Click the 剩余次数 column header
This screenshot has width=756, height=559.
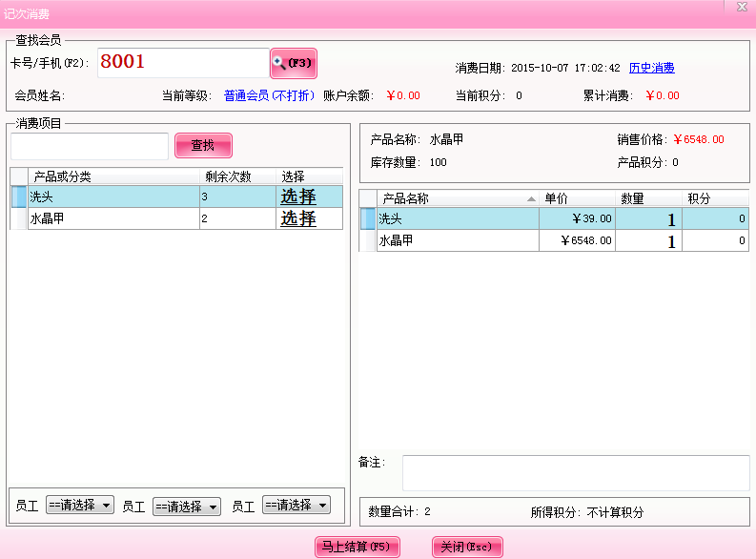pos(237,176)
